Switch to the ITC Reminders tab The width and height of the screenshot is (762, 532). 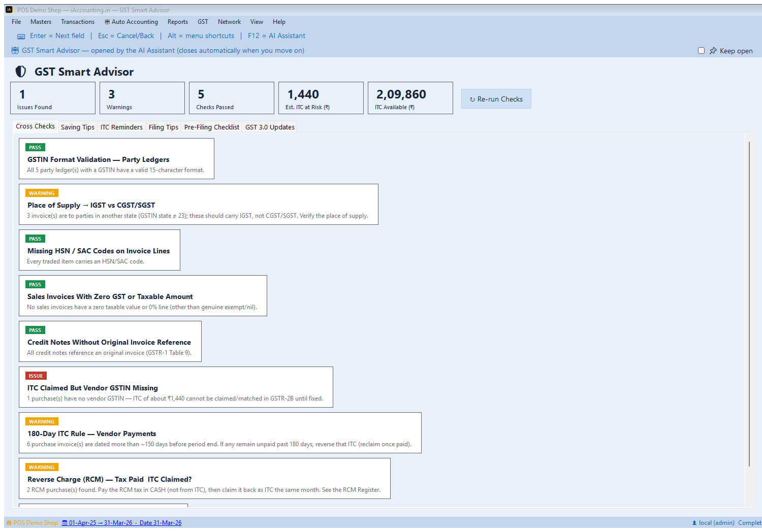[x=121, y=127]
